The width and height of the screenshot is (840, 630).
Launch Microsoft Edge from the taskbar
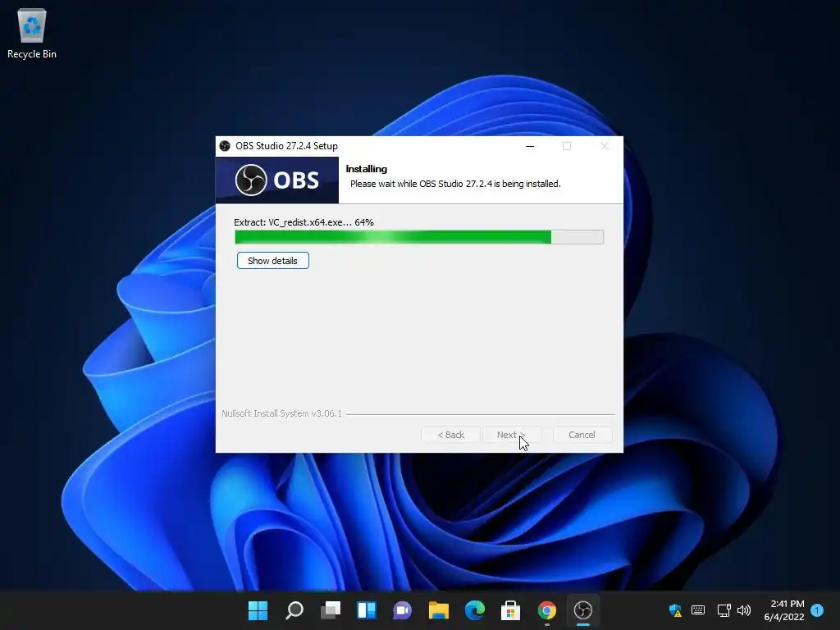point(475,610)
